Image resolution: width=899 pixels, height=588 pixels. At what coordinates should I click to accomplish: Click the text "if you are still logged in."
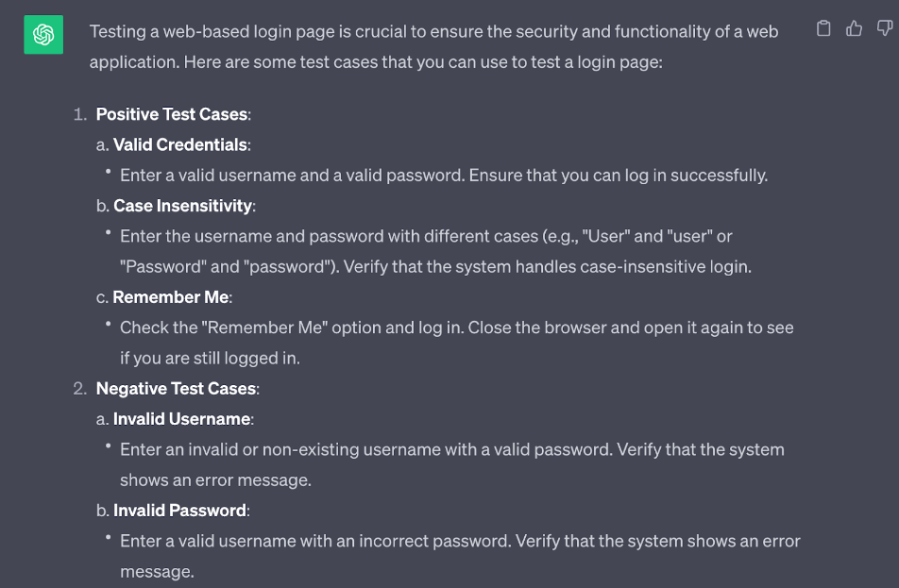click(x=210, y=359)
